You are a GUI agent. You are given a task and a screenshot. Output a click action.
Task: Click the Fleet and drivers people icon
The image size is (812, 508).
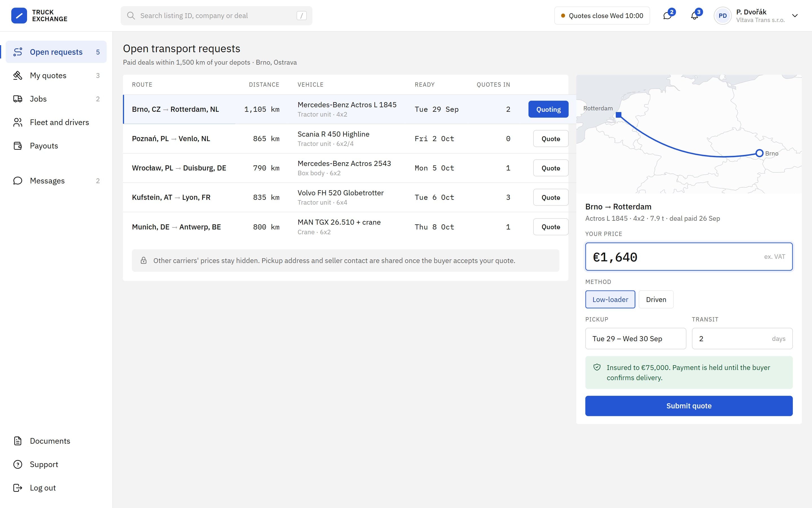(x=18, y=122)
